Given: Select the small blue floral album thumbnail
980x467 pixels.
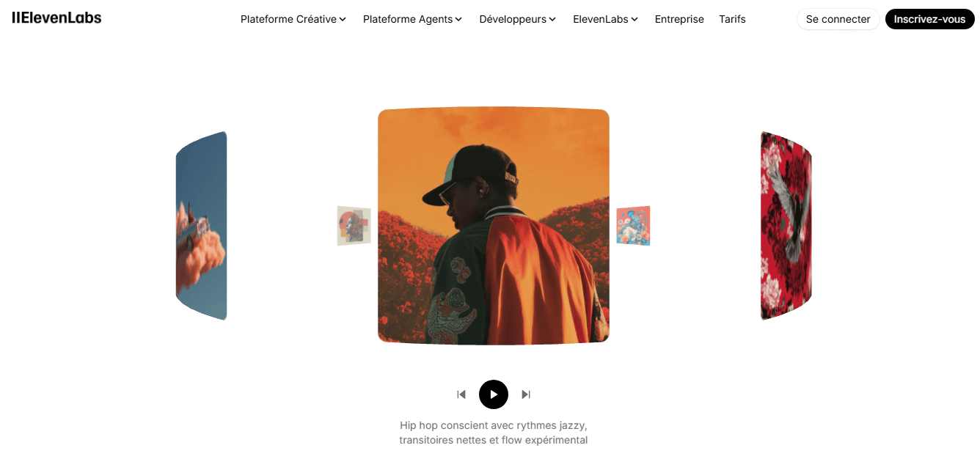Looking at the screenshot, I should pyautogui.click(x=633, y=226).
